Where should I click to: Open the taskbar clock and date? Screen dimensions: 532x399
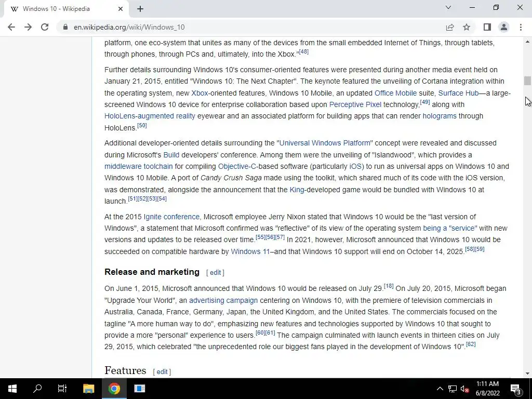pyautogui.click(x=487, y=389)
